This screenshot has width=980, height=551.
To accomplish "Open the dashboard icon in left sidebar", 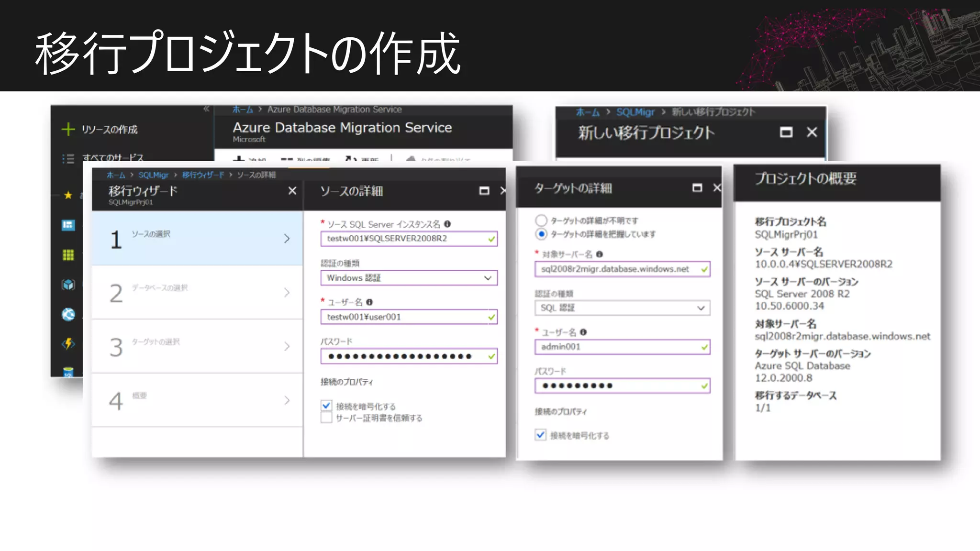I will (68, 225).
